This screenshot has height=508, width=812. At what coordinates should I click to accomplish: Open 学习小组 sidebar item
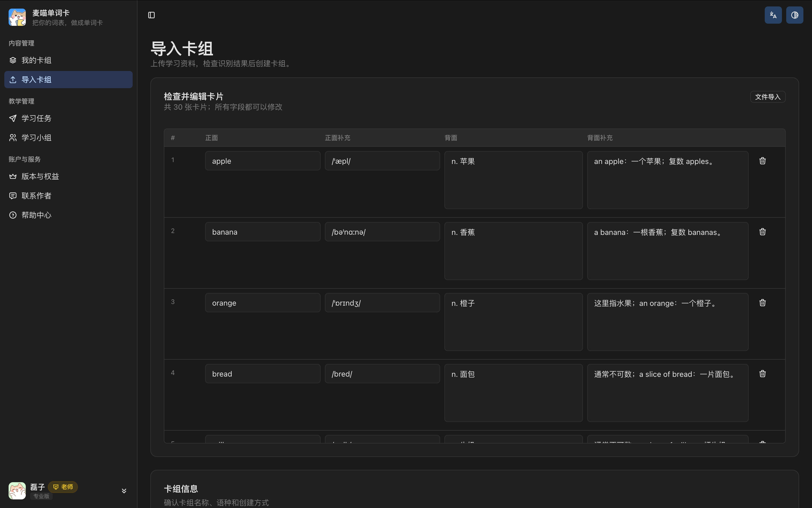point(68,138)
